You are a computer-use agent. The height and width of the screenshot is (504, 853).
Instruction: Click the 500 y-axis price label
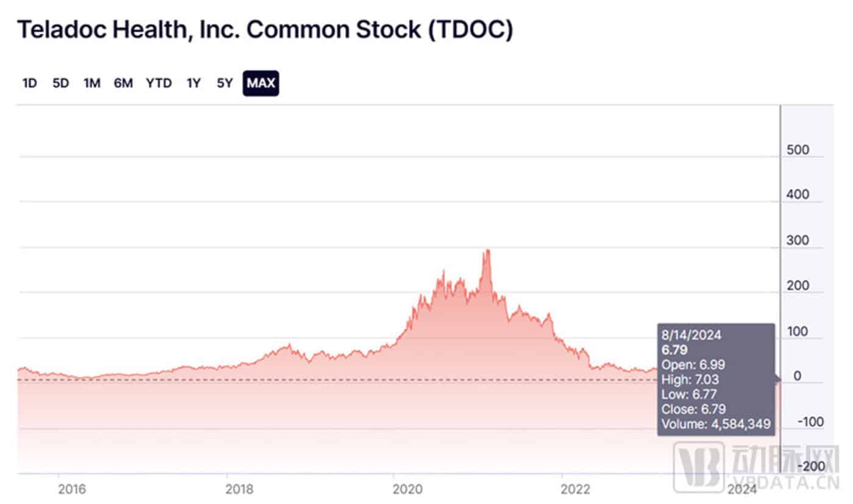(797, 150)
